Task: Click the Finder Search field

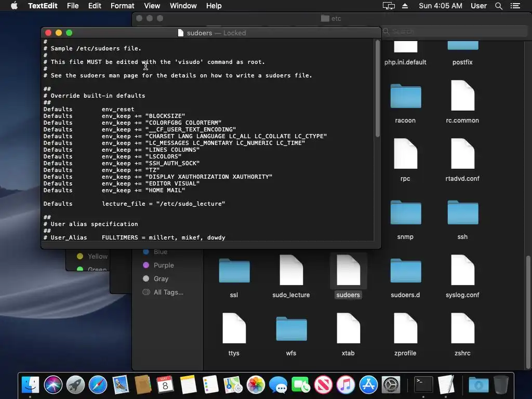Action: pyautogui.click(x=454, y=32)
